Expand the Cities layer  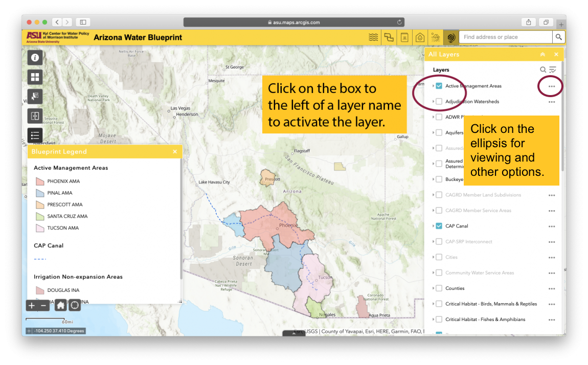pyautogui.click(x=433, y=257)
